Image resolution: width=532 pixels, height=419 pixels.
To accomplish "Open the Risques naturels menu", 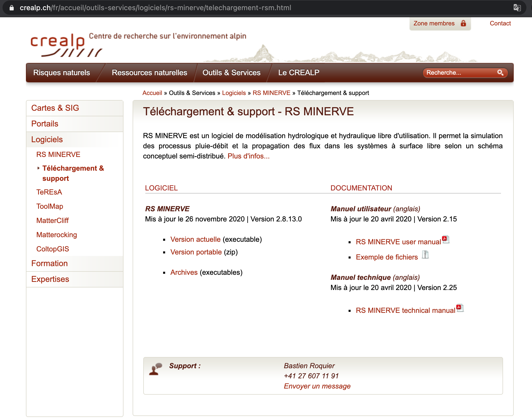I will coord(62,73).
